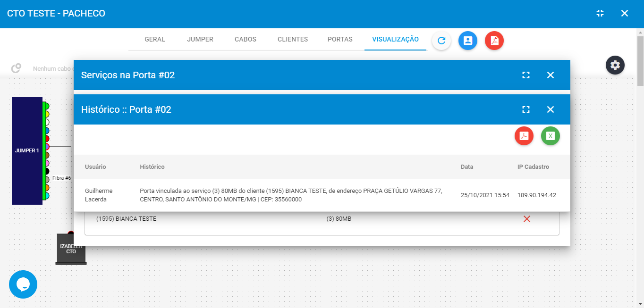
Task: Click the white fiber port on JUMPER 1
Action: [x=46, y=122]
